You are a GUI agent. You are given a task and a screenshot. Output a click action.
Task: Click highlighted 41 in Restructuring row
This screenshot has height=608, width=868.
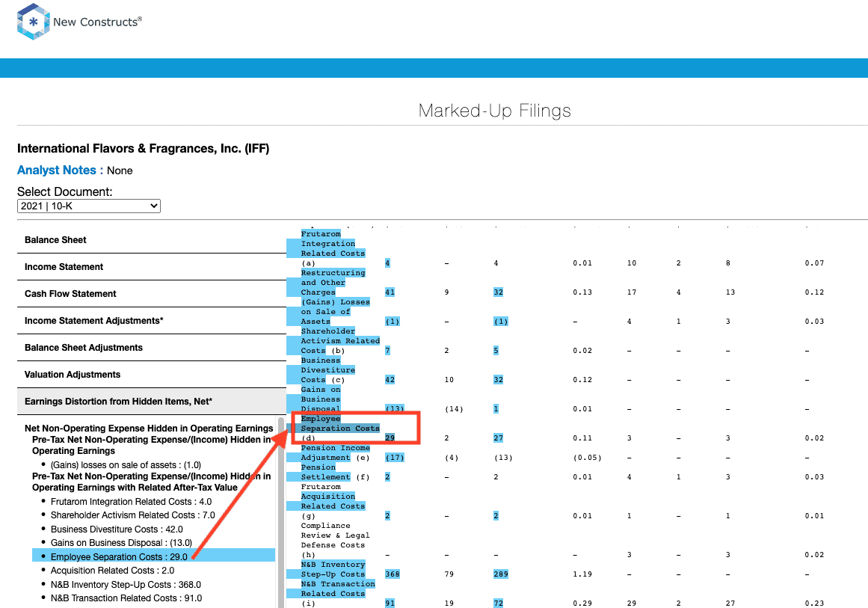coord(390,292)
